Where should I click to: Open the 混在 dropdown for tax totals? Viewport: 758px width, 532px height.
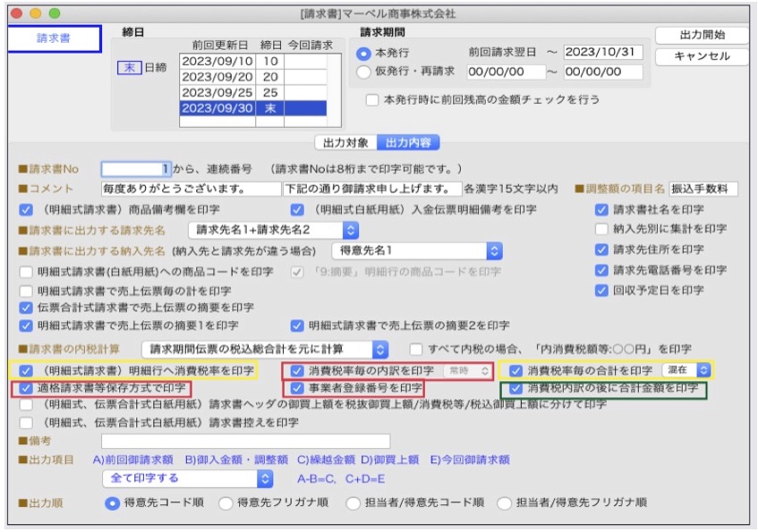[686, 369]
